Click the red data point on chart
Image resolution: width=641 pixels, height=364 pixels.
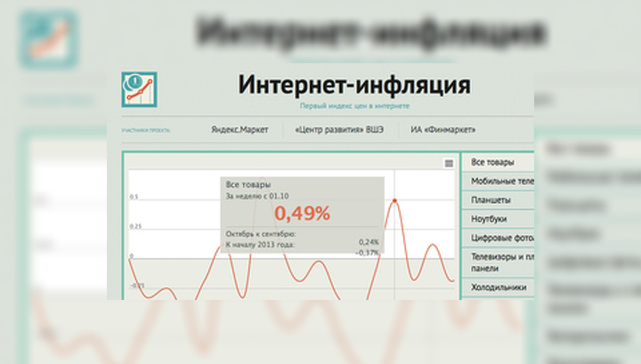tap(394, 200)
